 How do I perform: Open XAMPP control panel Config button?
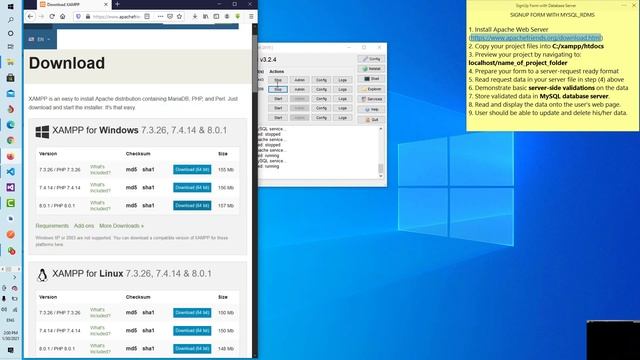pyautogui.click(x=371, y=59)
